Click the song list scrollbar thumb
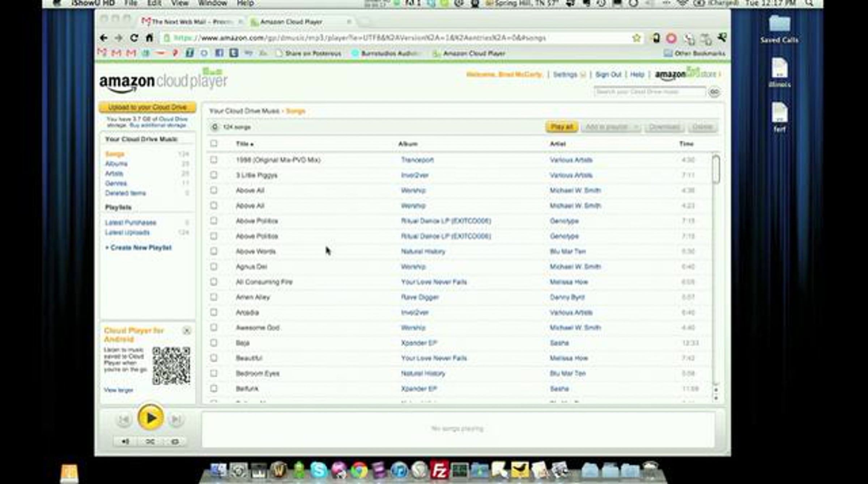 pyautogui.click(x=716, y=169)
